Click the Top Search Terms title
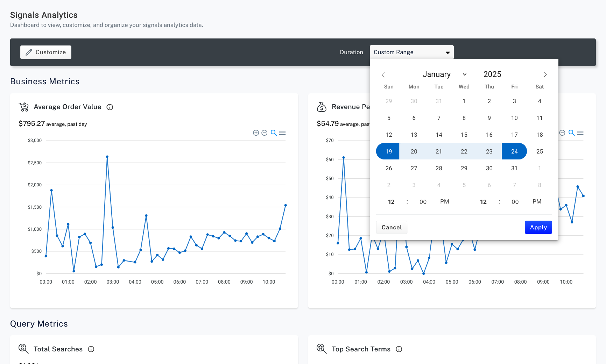606x364 pixels. [x=361, y=349]
